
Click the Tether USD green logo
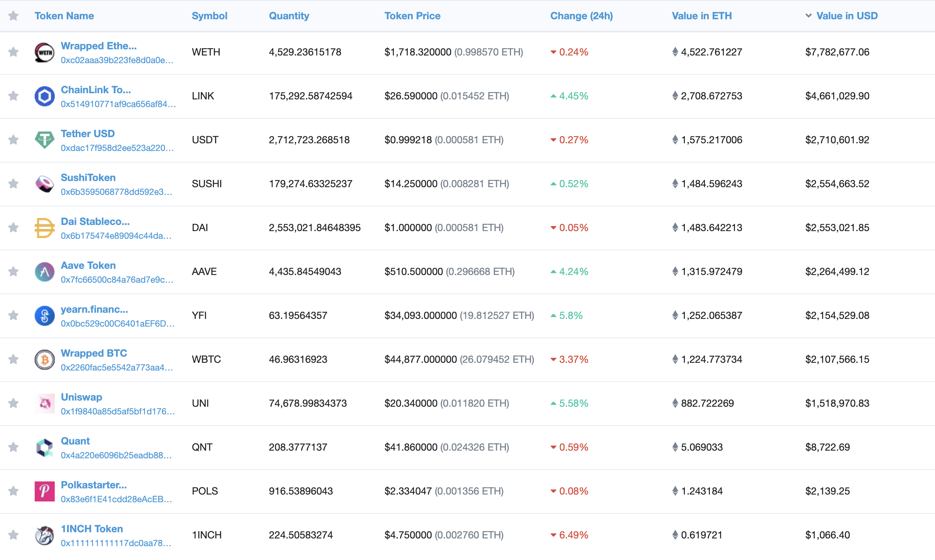click(44, 140)
